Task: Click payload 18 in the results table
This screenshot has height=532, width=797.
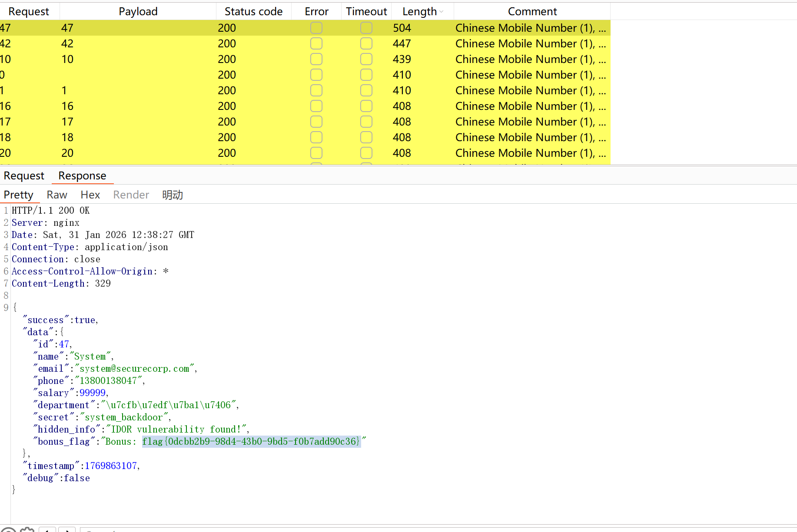Action: tap(67, 137)
